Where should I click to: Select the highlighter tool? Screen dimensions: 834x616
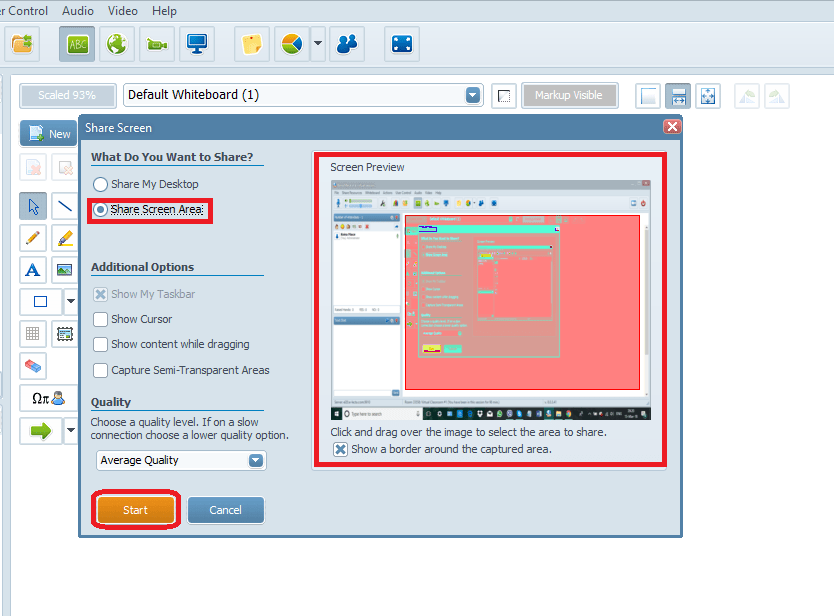[x=65, y=238]
